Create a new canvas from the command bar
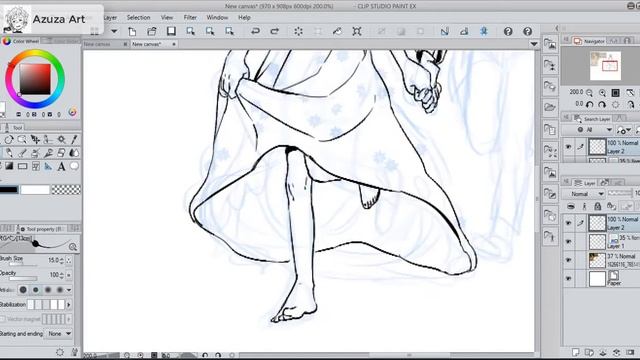Viewport: 640px width, 360px height. coord(132,31)
